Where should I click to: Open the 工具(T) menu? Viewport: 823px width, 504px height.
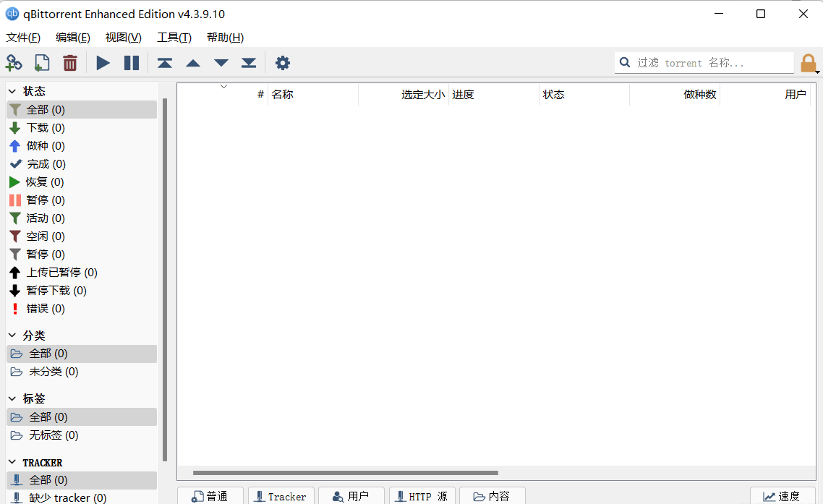[x=174, y=38]
